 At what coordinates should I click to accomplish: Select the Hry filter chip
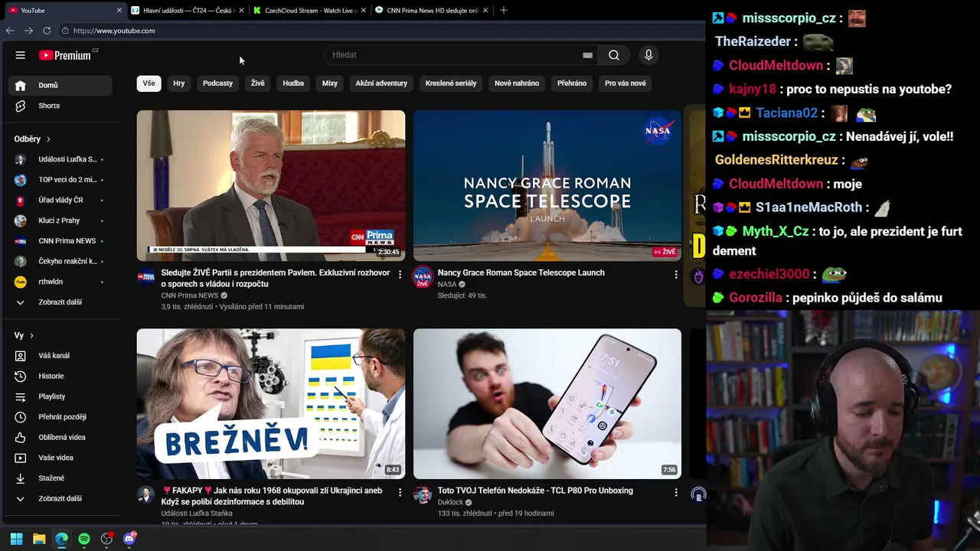pyautogui.click(x=179, y=83)
